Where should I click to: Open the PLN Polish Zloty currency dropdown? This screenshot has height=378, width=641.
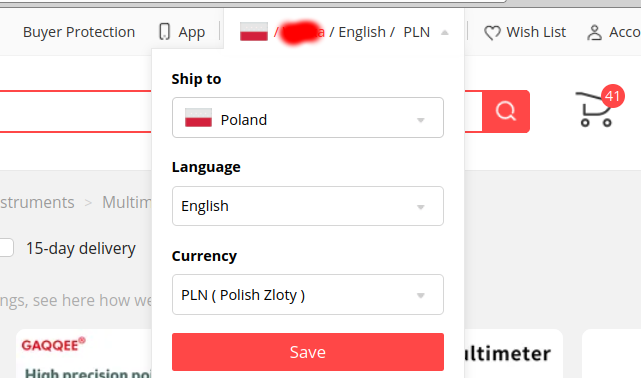308,295
